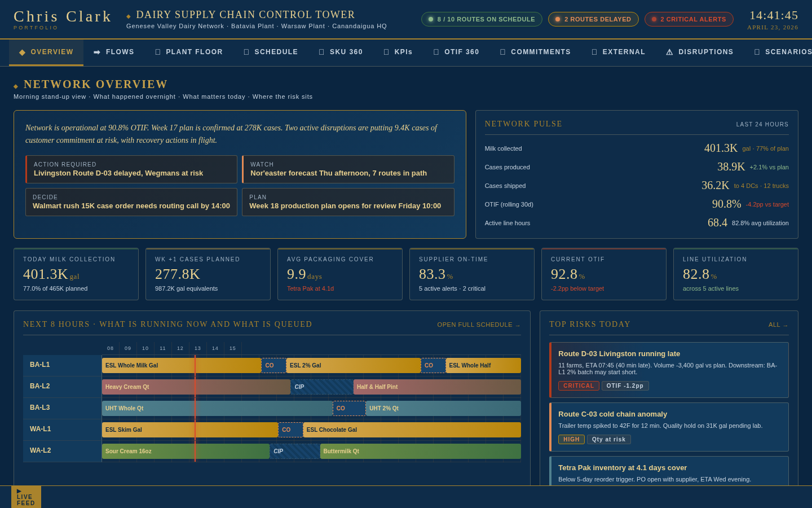Select the Supplier On-Time card
Screen dimensions: 812x508
coord(472,274)
